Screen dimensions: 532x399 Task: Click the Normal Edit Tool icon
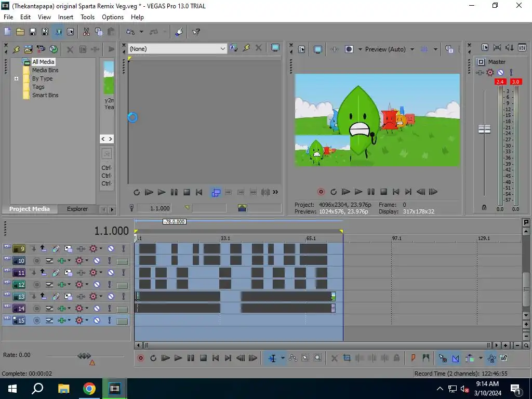272,358
